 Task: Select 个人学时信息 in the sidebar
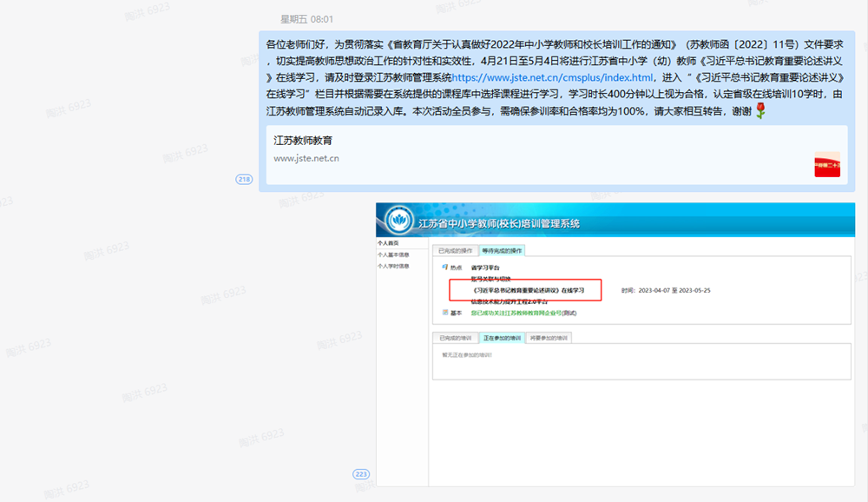(x=393, y=267)
